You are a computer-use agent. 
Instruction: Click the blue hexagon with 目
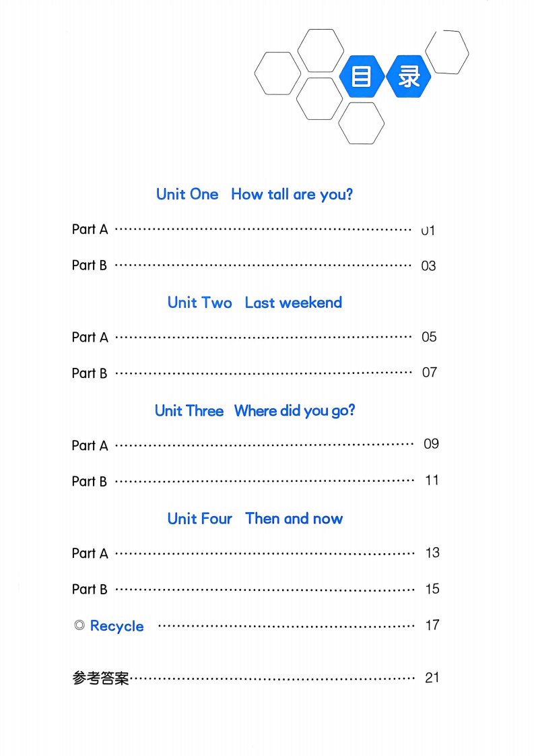(x=362, y=76)
